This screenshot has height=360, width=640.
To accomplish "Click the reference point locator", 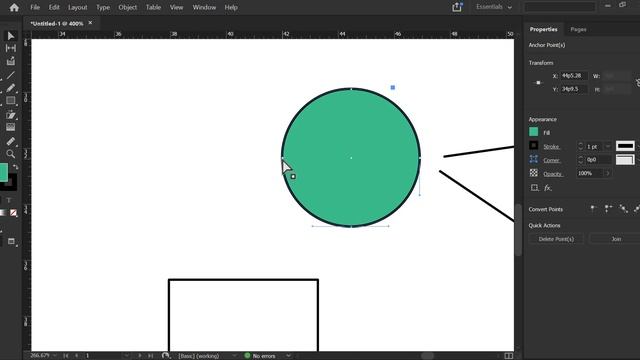I will (538, 82).
